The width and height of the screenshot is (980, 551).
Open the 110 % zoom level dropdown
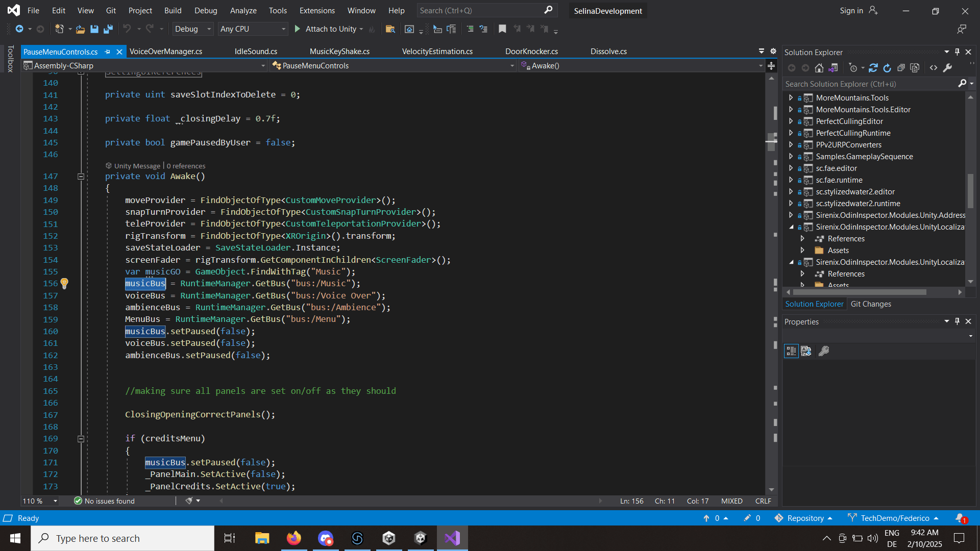[x=55, y=501]
